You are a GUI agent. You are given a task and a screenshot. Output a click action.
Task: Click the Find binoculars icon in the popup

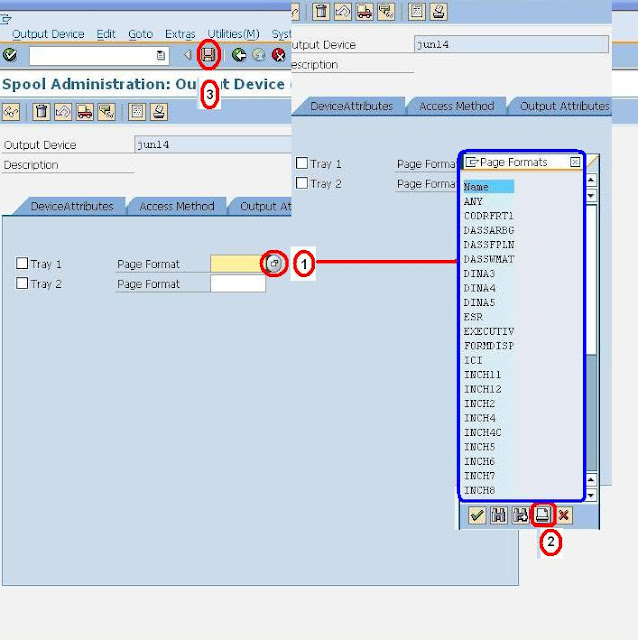(x=499, y=516)
